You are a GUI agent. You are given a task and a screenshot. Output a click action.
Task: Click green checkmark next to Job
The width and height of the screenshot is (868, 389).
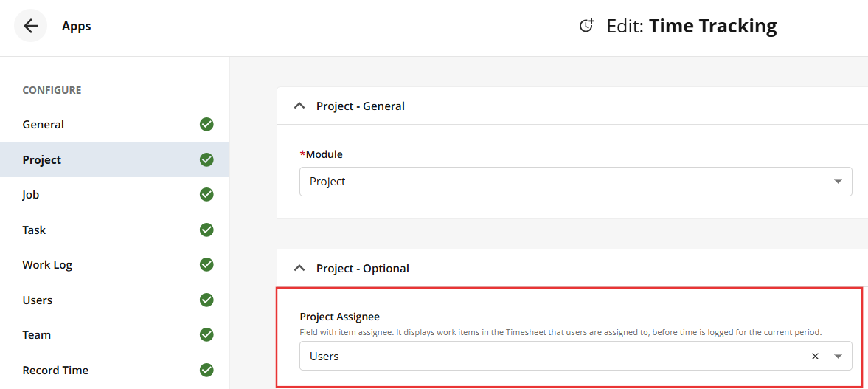pyautogui.click(x=206, y=195)
